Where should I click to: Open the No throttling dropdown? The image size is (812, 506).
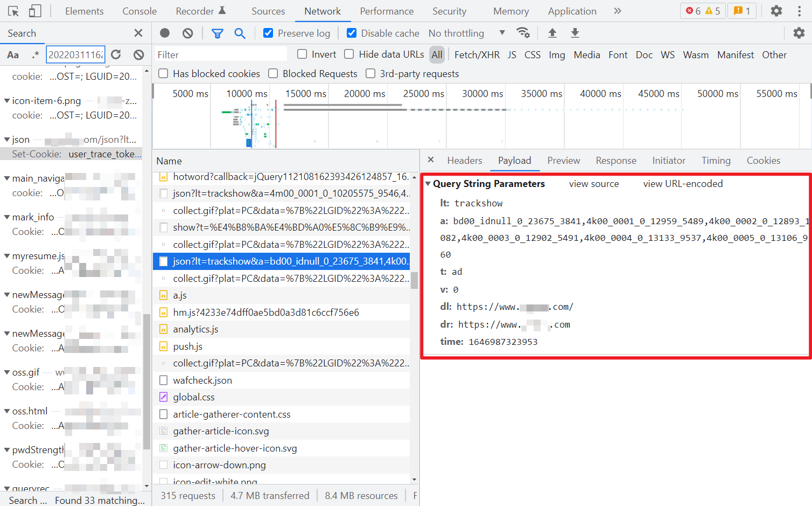point(467,33)
